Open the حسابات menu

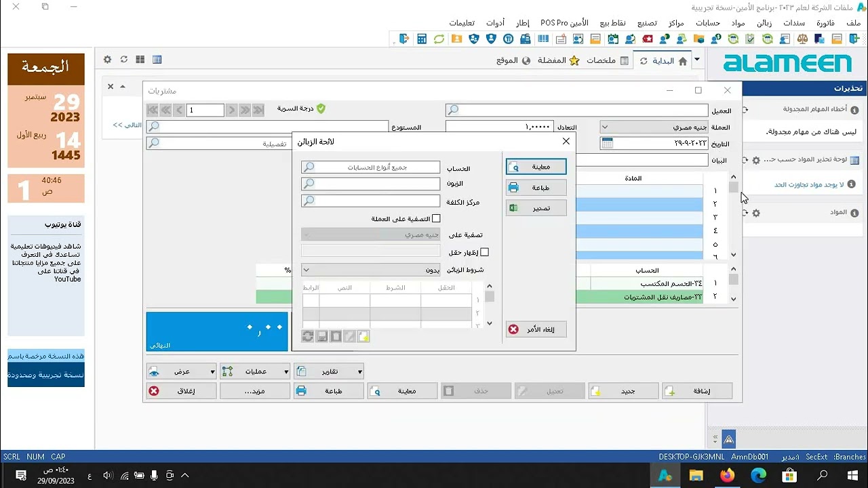click(708, 22)
